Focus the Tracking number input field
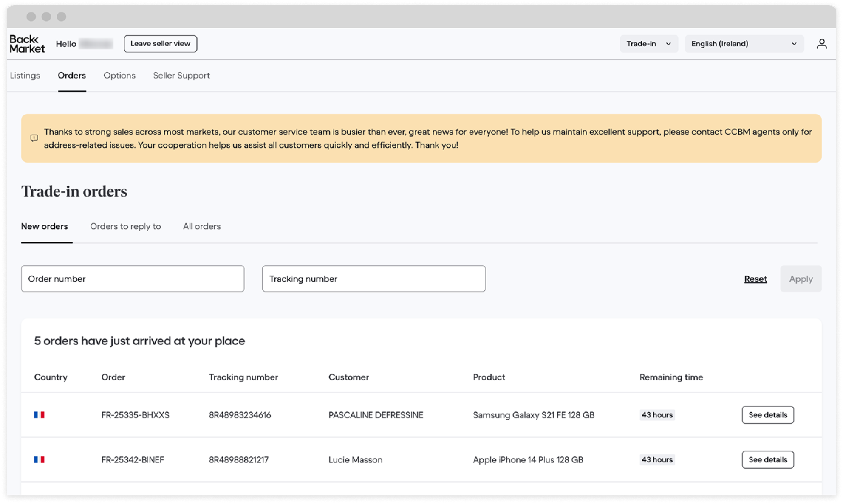 pos(373,279)
